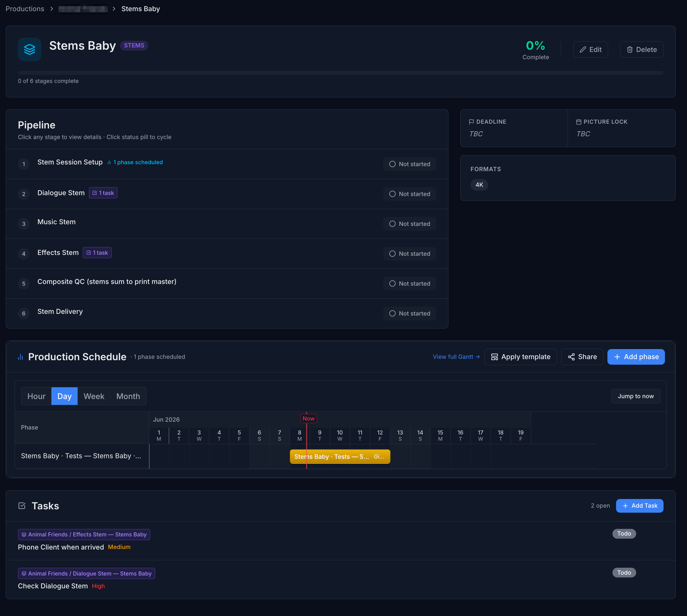Cycle Effects Stem Not started pill
687x616 pixels.
tap(409, 254)
